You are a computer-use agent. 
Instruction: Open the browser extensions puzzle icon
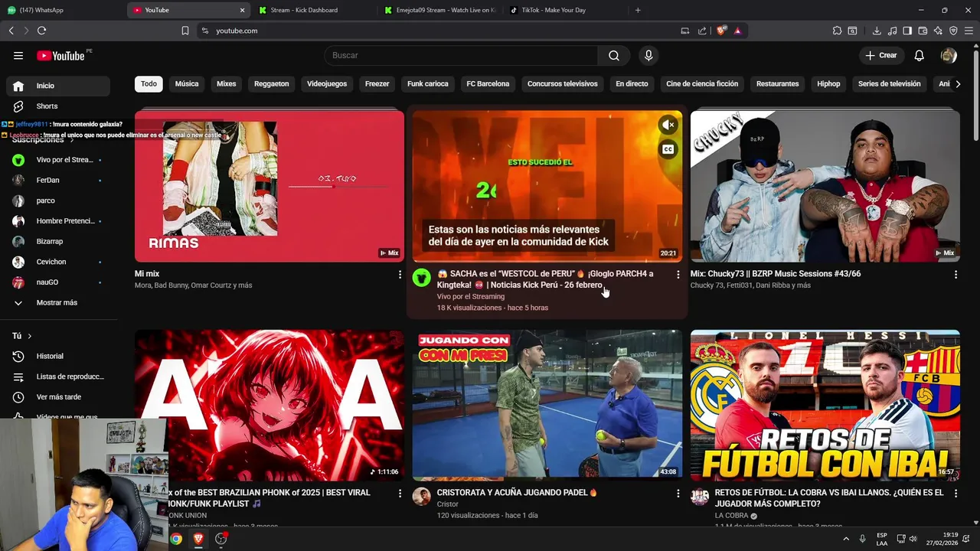point(837,31)
